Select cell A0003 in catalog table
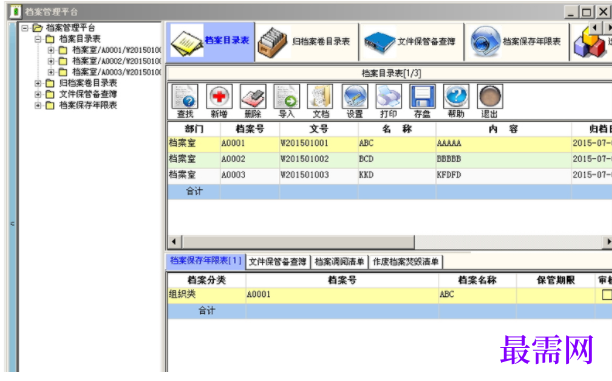The image size is (612, 381). pos(250,175)
